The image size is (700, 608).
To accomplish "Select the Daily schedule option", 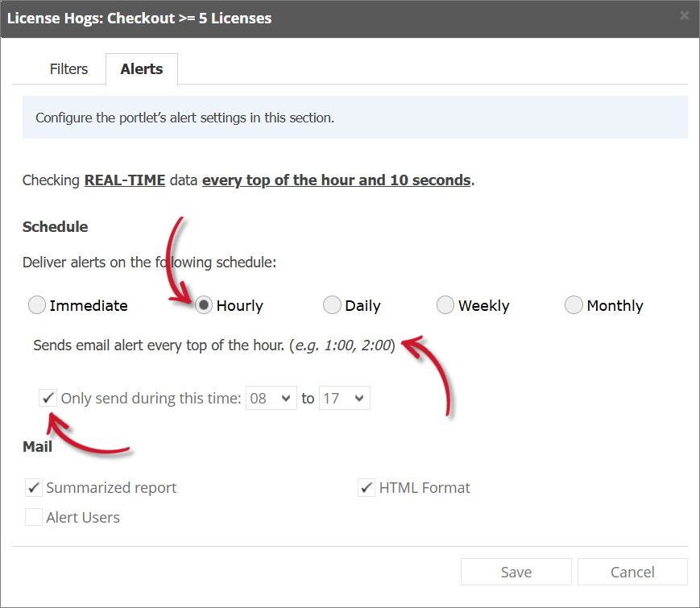I will 332,305.
